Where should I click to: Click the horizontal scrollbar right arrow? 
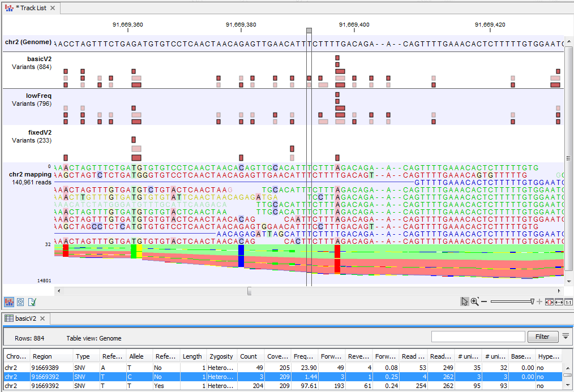[x=560, y=291]
